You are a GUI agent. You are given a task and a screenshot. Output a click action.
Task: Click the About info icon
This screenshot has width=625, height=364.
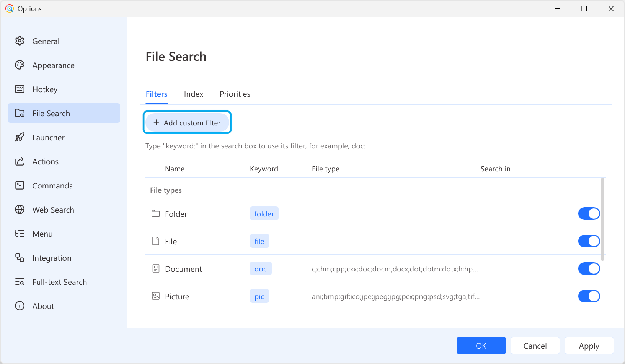tap(20, 306)
